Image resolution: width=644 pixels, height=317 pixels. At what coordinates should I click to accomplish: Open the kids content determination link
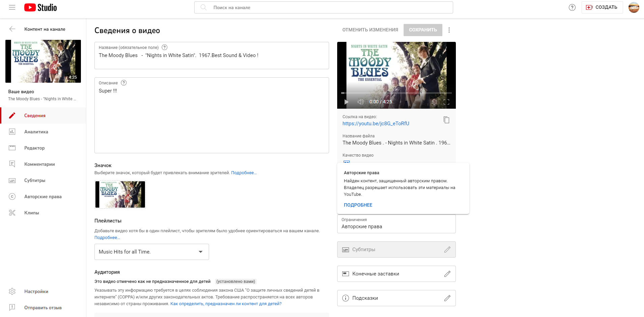click(x=226, y=304)
